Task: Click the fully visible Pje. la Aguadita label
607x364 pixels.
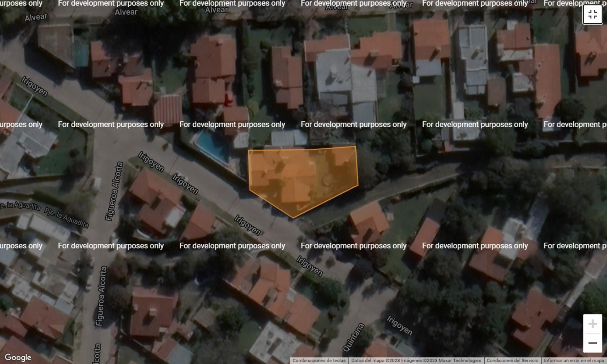Action: click(x=66, y=218)
